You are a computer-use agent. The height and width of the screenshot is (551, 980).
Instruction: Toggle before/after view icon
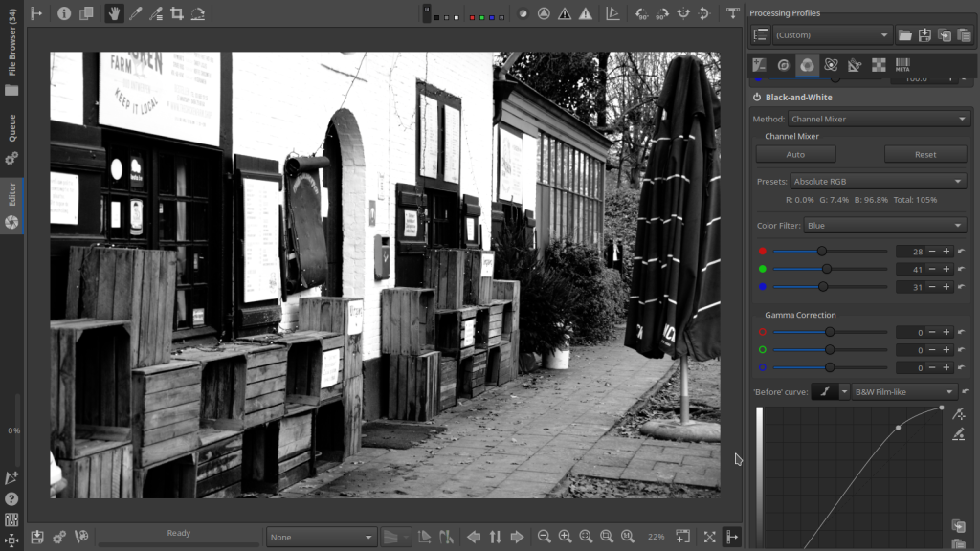tap(86, 13)
